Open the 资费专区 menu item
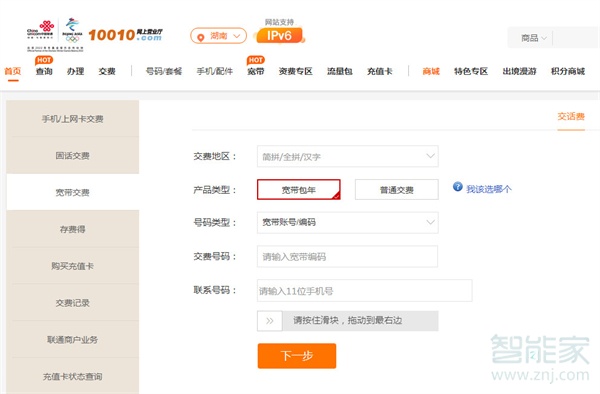Screen dimensions: 600x394 tap(295, 71)
